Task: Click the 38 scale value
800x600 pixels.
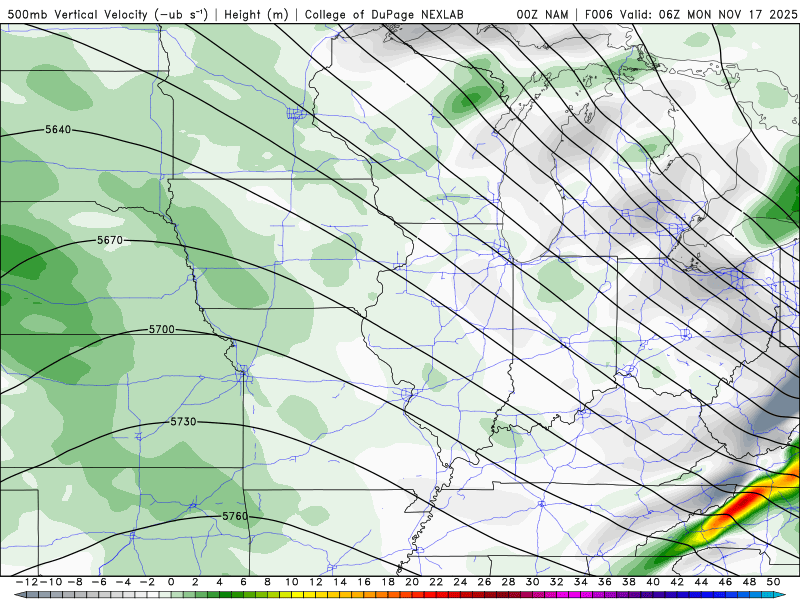Action: pos(629,582)
